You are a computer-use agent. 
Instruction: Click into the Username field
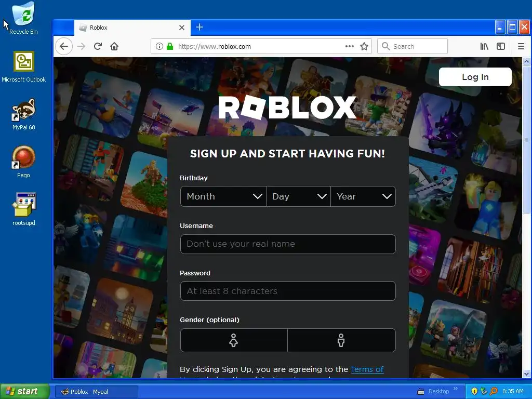pyautogui.click(x=288, y=244)
